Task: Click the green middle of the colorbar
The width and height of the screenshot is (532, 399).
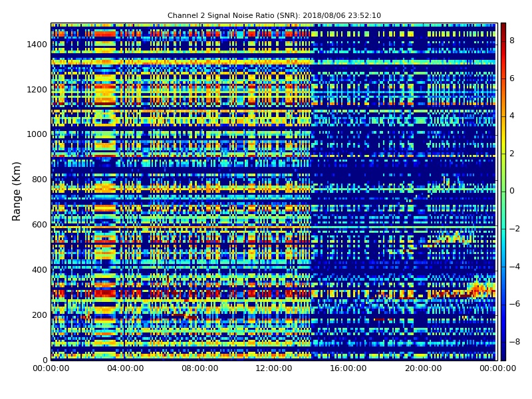Action: 503,192
